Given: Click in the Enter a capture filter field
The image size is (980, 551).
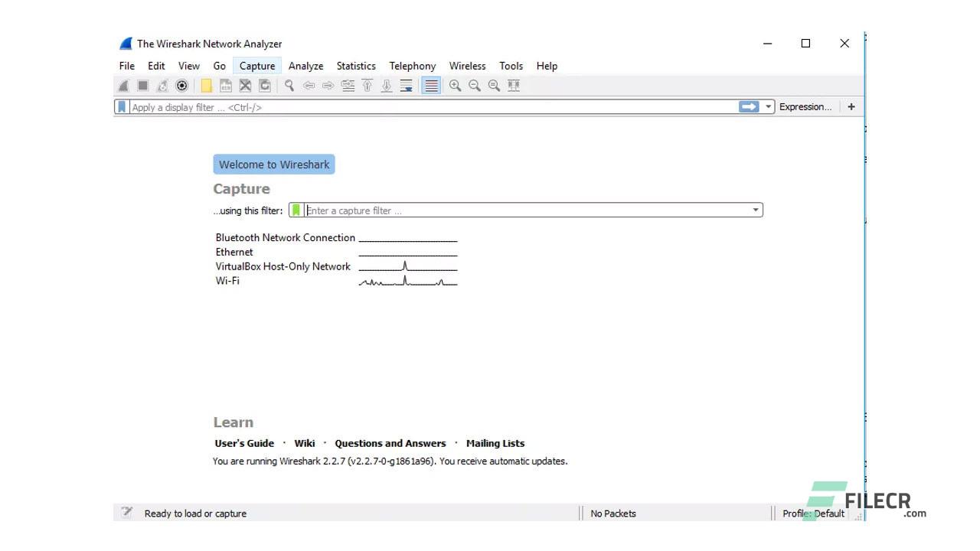Looking at the screenshot, I should [527, 210].
